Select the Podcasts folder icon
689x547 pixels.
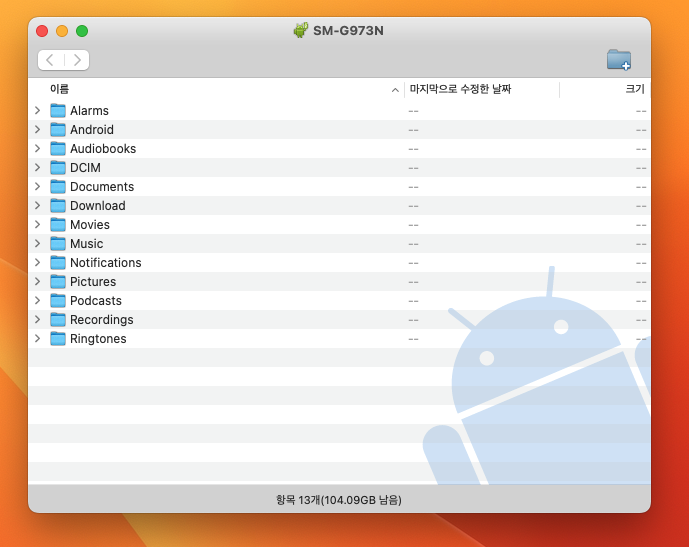click(x=58, y=301)
